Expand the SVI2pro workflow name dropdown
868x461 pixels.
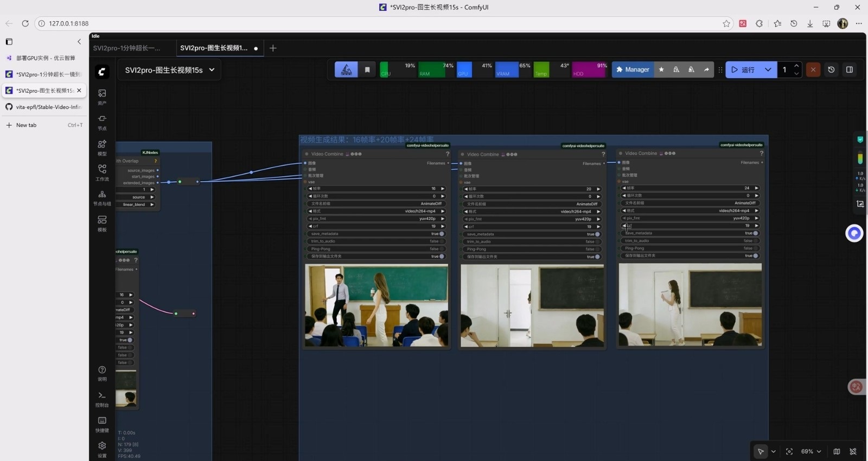[x=212, y=70]
